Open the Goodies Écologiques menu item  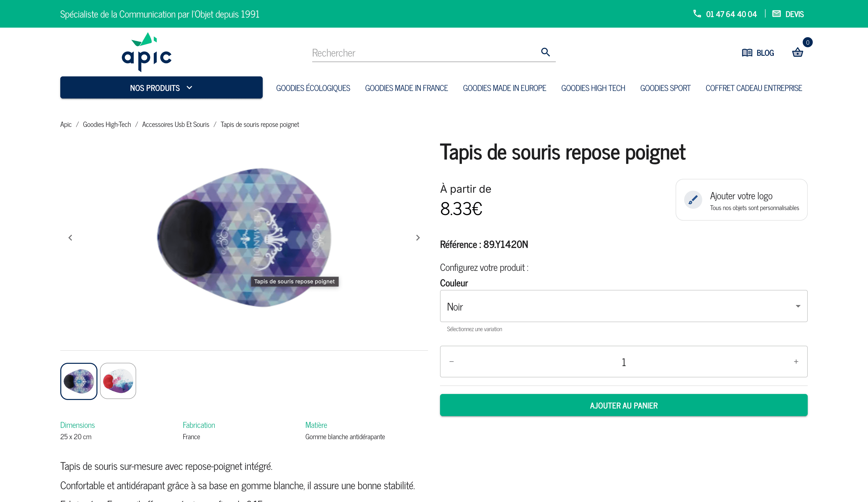pos(313,88)
